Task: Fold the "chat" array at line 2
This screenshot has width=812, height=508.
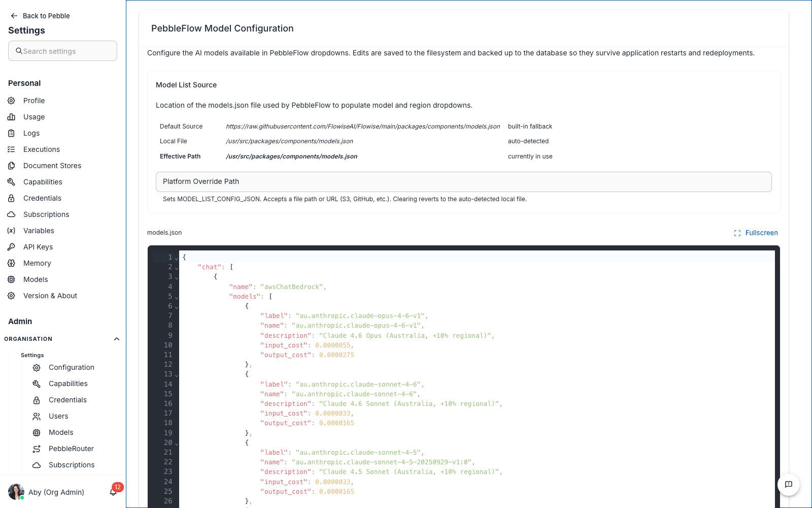Action: (x=177, y=268)
